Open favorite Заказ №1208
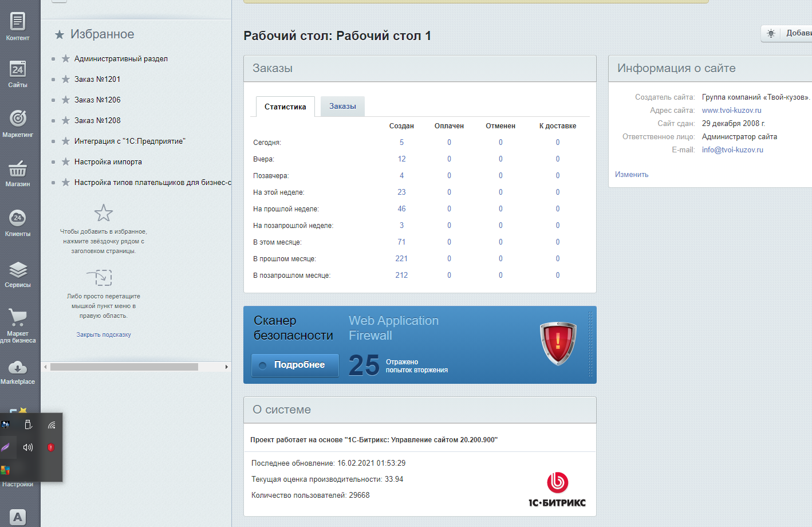Screen dimensions: 812x527 coord(97,120)
